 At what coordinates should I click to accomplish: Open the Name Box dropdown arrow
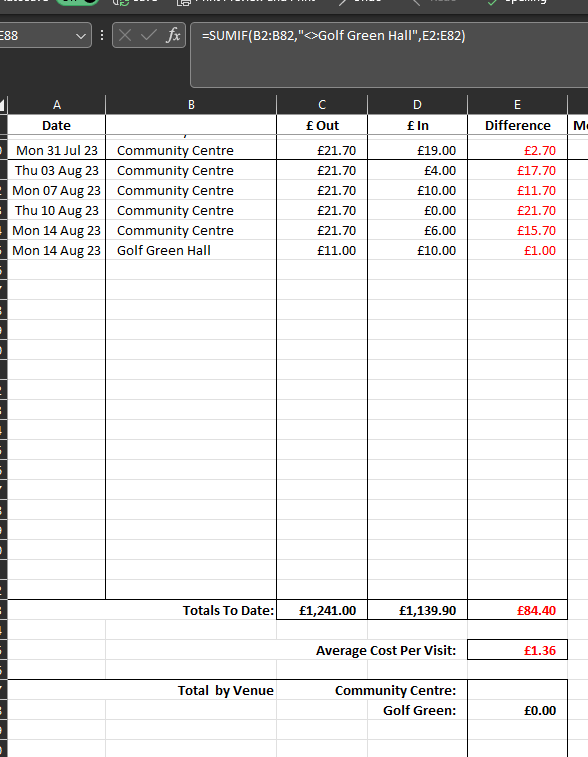81,36
